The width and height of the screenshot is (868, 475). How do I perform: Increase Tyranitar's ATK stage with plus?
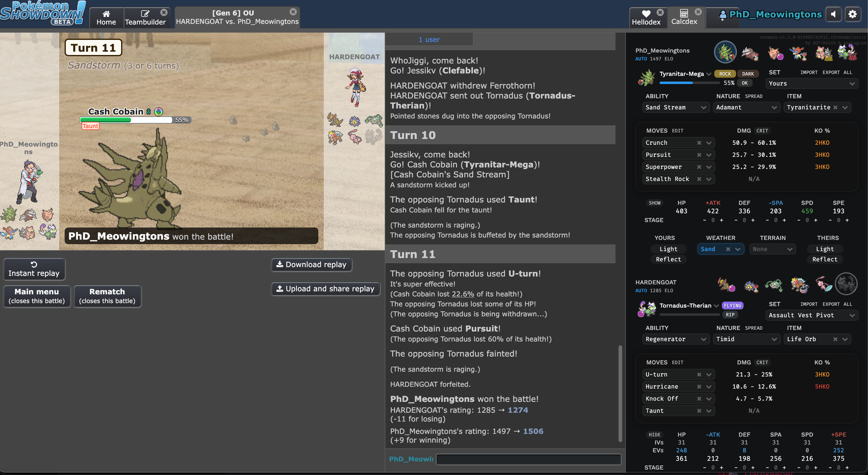(x=722, y=220)
